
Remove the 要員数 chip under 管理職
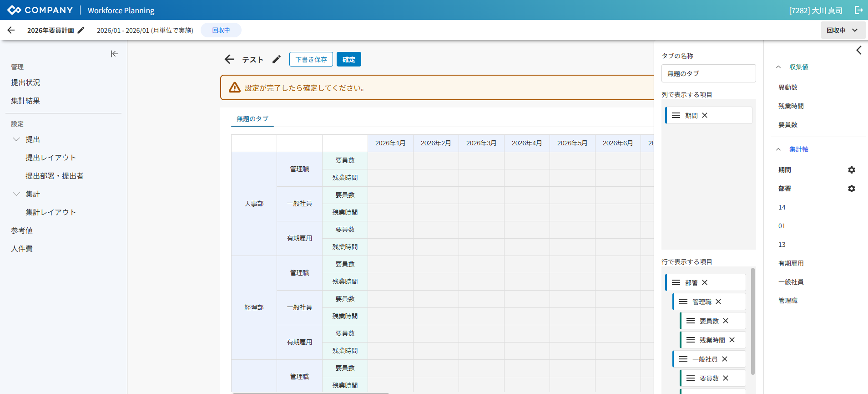pos(726,321)
